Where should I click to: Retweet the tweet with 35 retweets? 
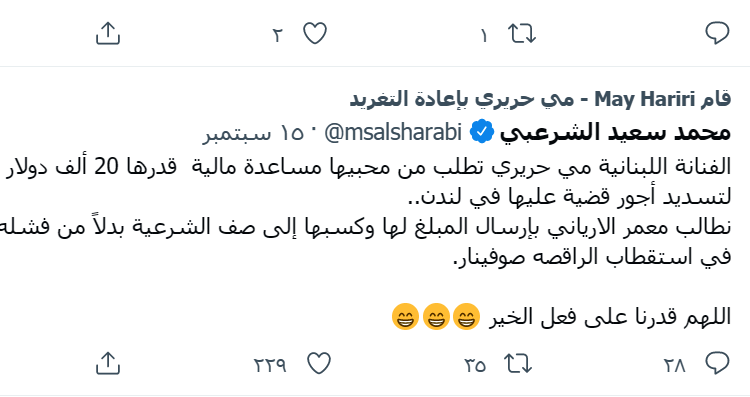point(518,364)
